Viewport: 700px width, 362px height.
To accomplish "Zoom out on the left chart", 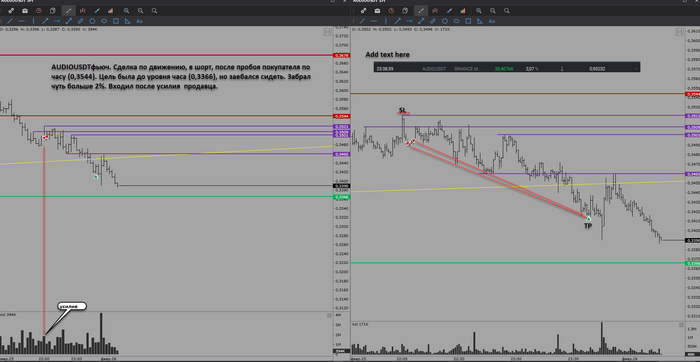I will click(x=140, y=10).
